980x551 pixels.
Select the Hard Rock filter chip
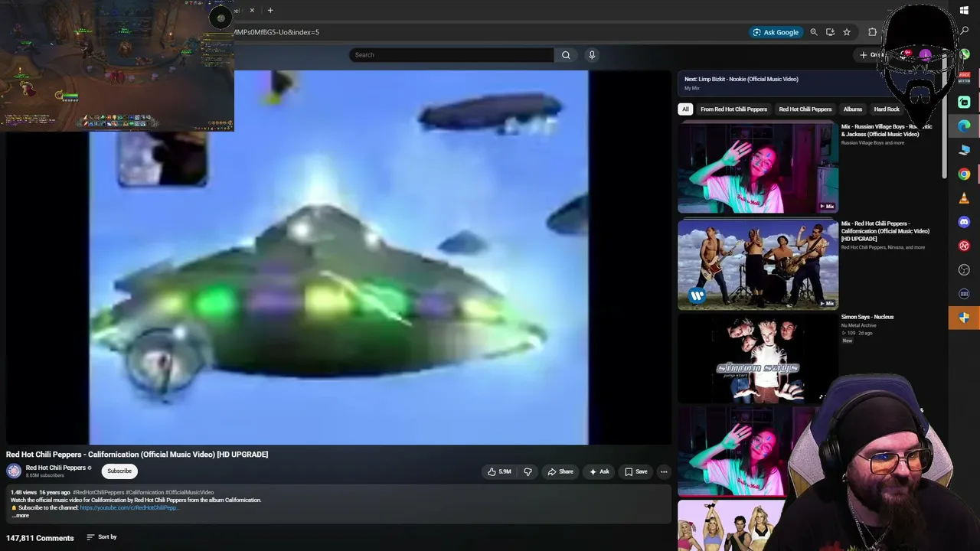coord(887,109)
